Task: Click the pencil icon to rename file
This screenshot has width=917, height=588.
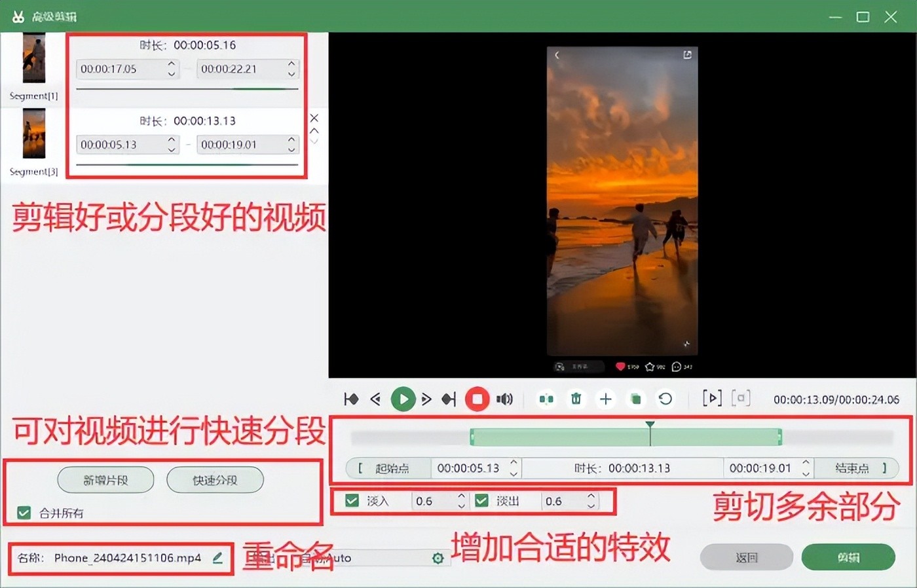Action: point(218,558)
